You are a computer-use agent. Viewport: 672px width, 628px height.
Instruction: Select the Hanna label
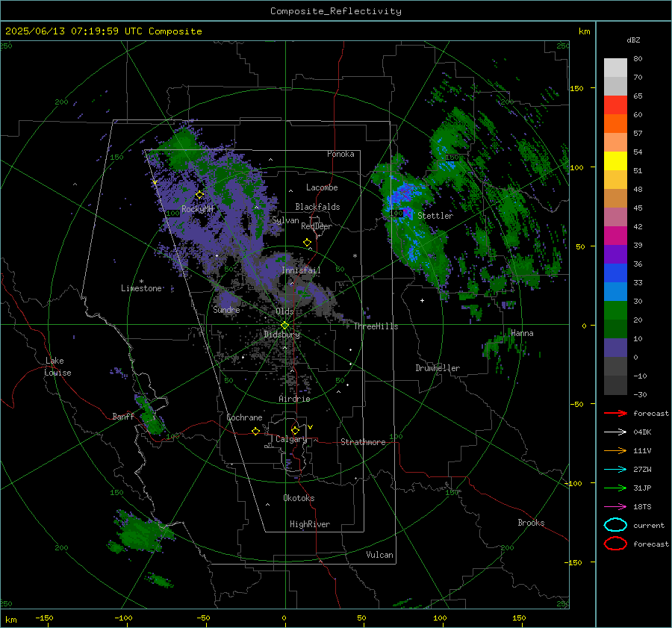(x=522, y=333)
